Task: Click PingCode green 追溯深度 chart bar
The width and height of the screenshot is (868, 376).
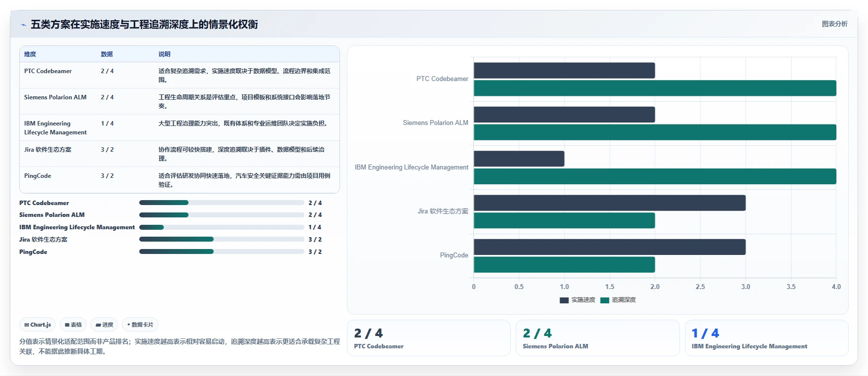Action: point(564,265)
